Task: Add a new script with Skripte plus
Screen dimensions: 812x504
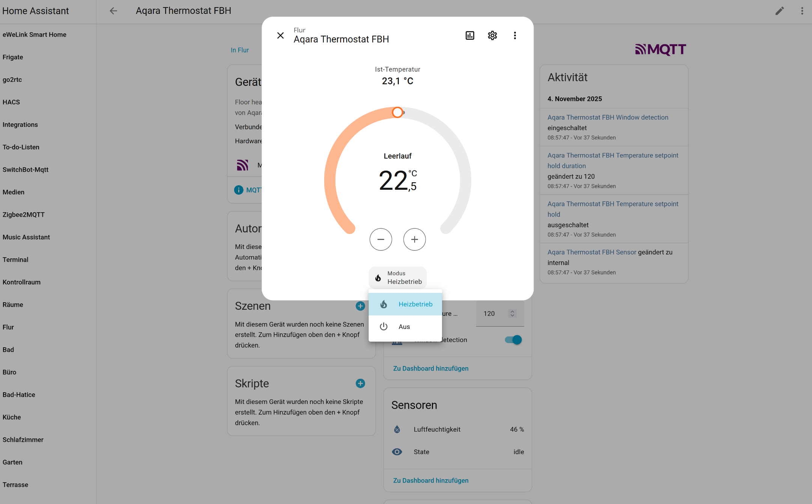Action: (360, 383)
